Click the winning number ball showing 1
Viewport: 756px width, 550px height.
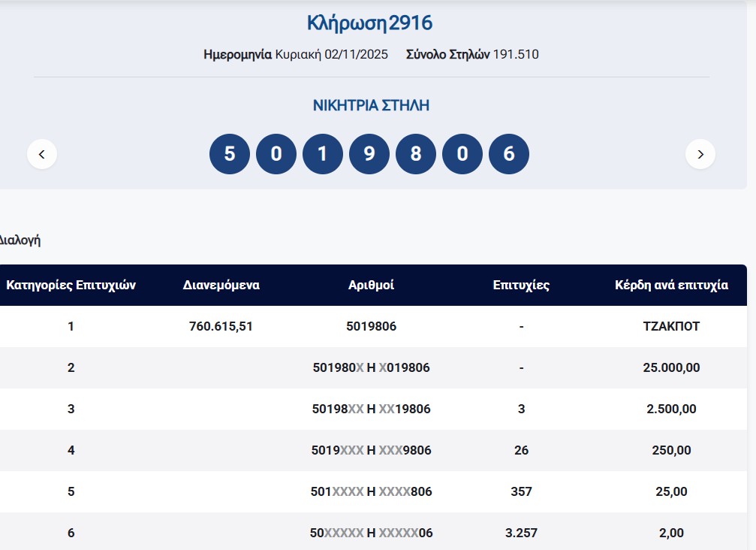pyautogui.click(x=323, y=154)
